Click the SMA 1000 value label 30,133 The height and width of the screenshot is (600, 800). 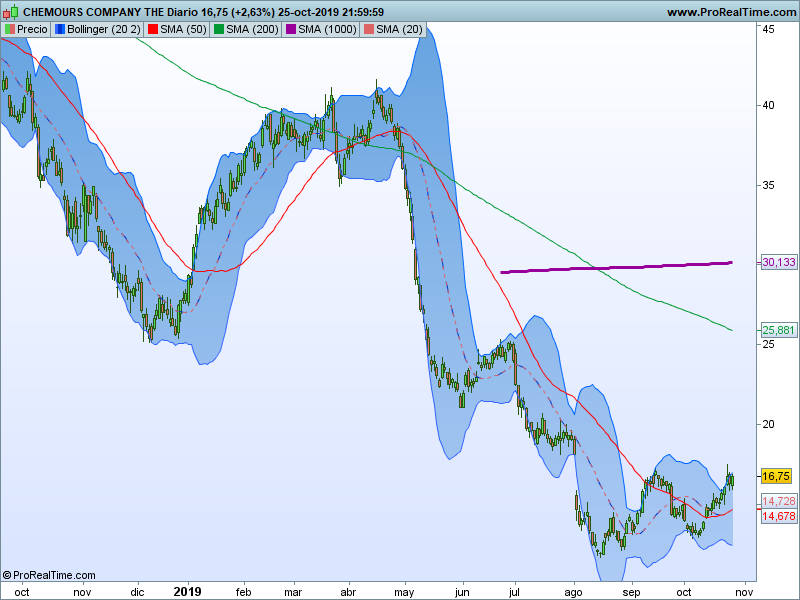pyautogui.click(x=779, y=262)
